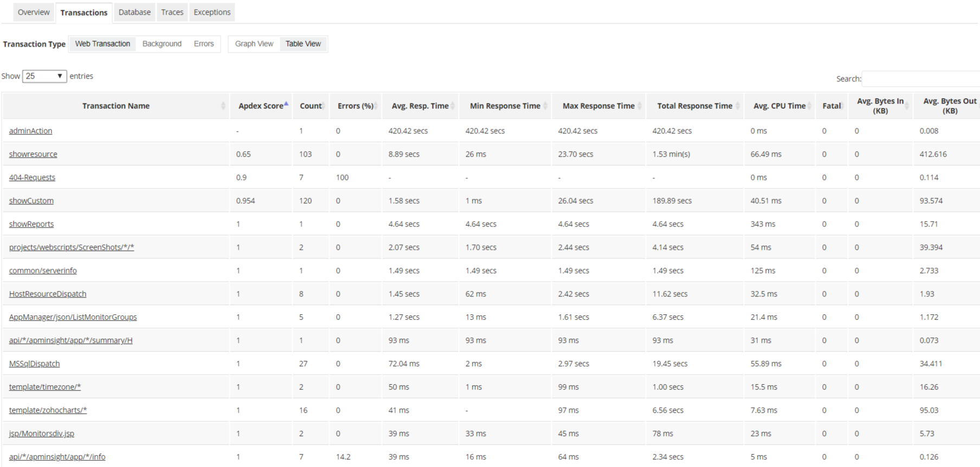Switch to Graph View
The height and width of the screenshot is (467, 980).
254,44
